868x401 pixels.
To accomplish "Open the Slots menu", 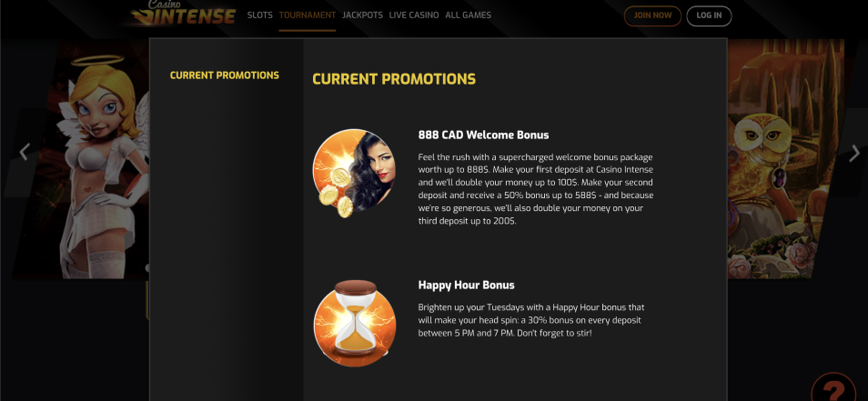I will tap(259, 15).
